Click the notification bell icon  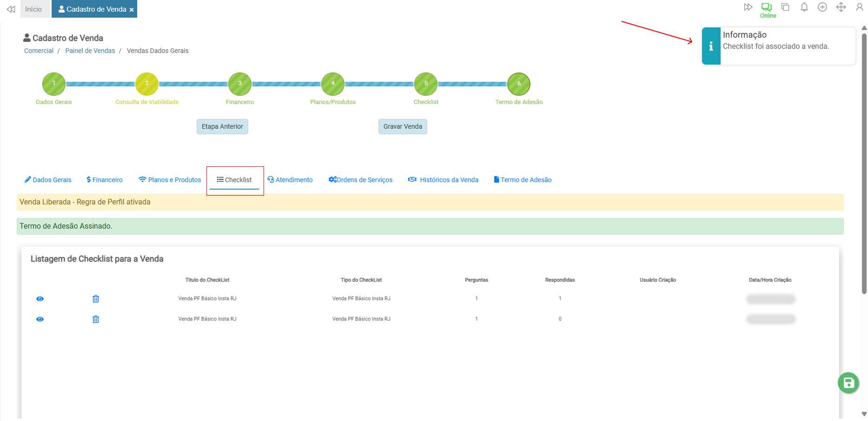point(804,7)
